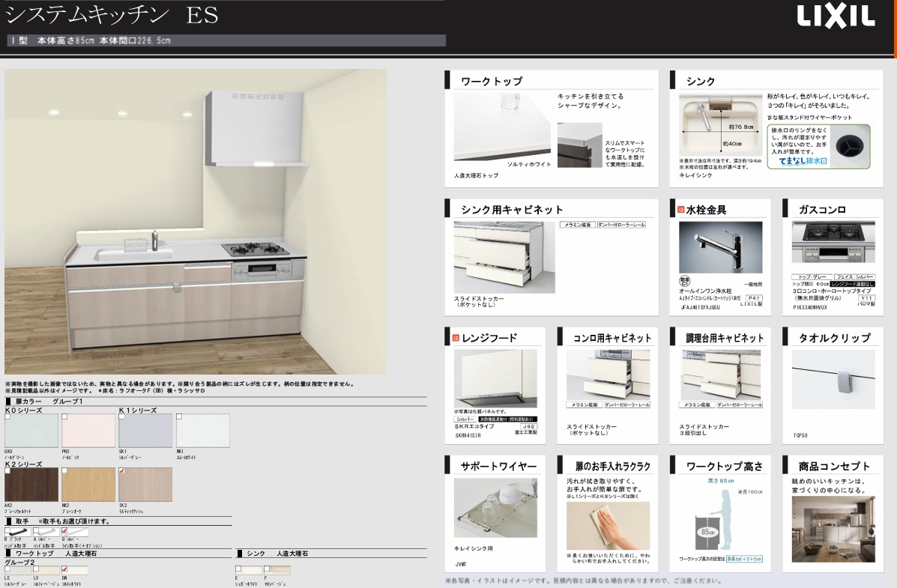
Task: Select the NK2 oak door swatch
Action: pyautogui.click(x=88, y=485)
